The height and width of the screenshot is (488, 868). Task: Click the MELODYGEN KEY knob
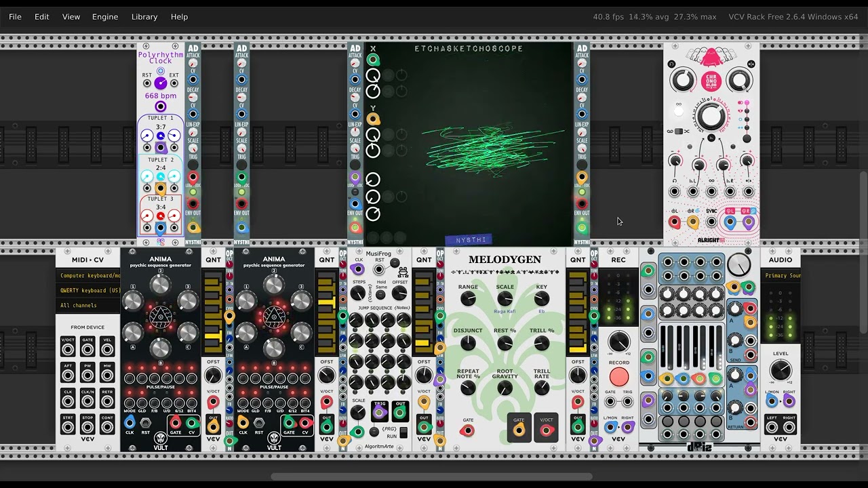pyautogui.click(x=542, y=299)
